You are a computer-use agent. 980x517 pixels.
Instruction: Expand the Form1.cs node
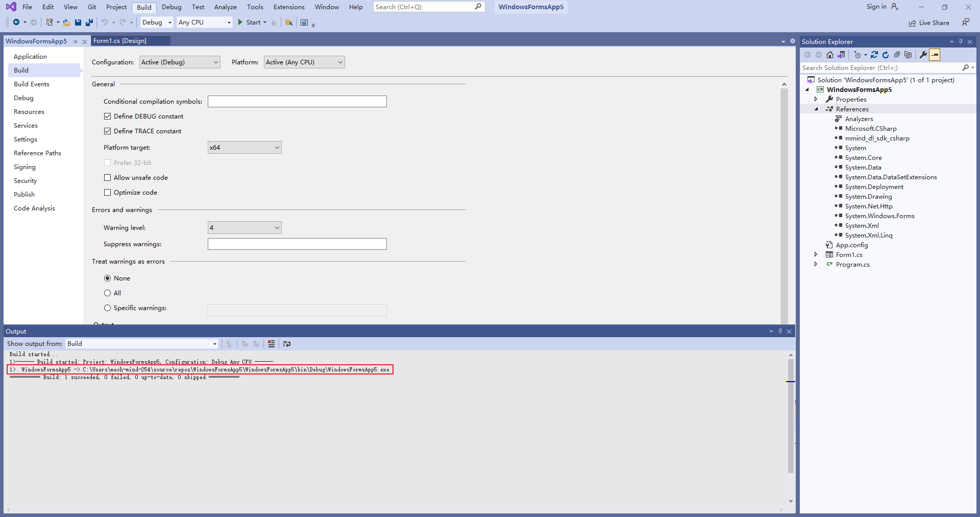[x=816, y=254]
